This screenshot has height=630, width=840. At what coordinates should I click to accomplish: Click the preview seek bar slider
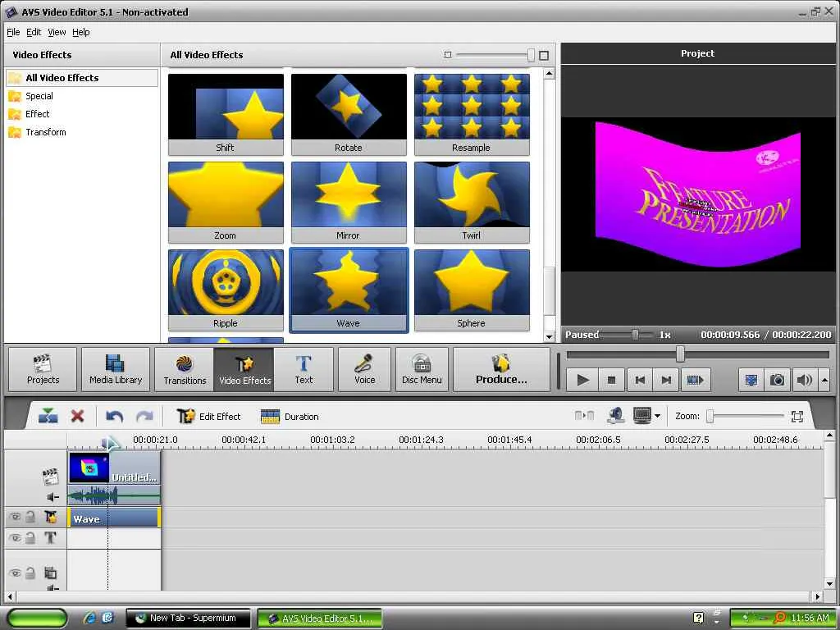(680, 354)
